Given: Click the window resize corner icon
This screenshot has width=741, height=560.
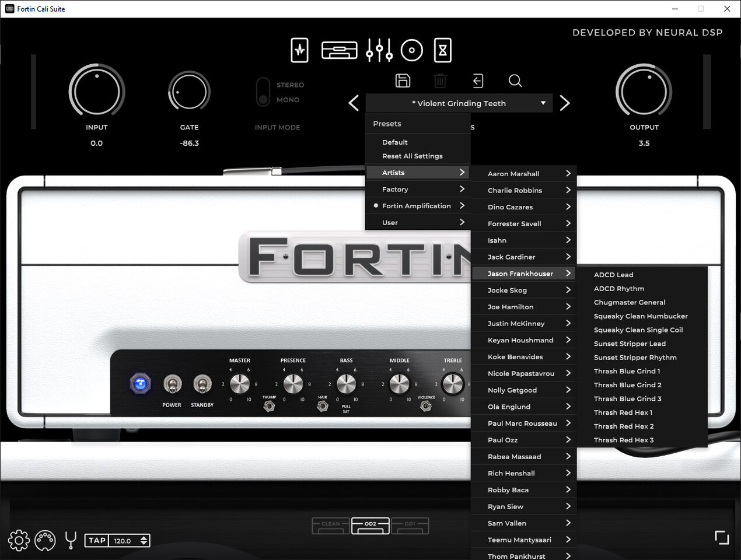Looking at the screenshot, I should [x=722, y=537].
